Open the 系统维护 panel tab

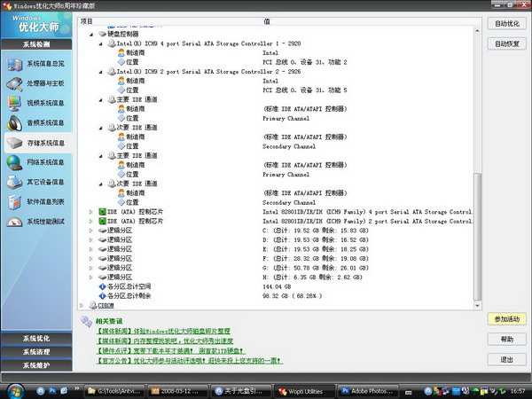click(36, 364)
